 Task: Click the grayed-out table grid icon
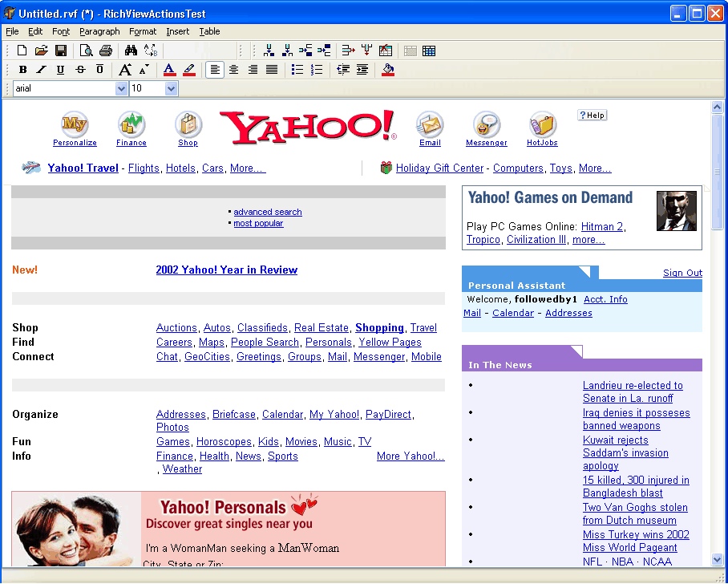[410, 51]
